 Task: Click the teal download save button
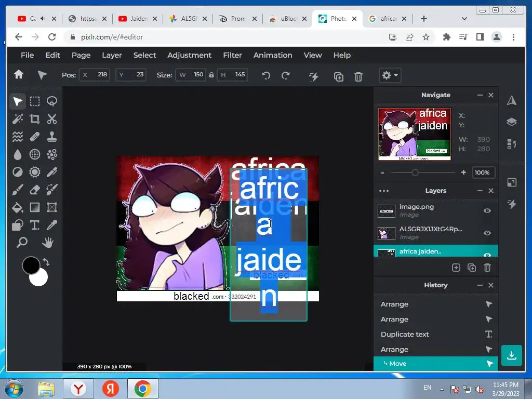coord(511,355)
